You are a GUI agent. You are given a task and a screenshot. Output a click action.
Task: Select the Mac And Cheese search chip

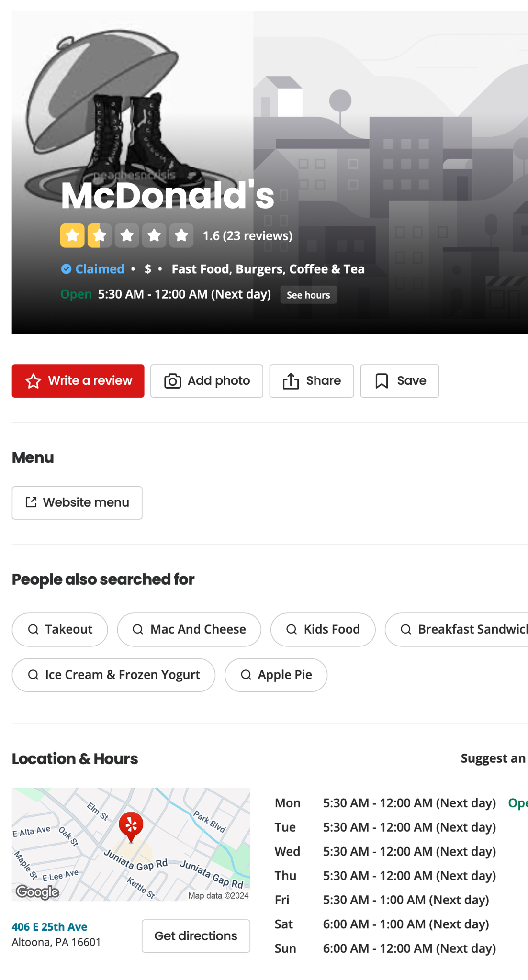click(x=189, y=630)
